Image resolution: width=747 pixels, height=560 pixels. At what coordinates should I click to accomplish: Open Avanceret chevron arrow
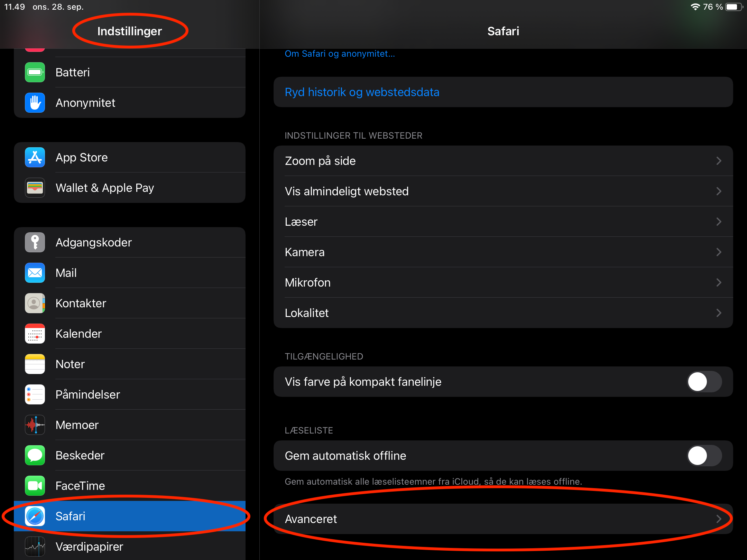[719, 519]
